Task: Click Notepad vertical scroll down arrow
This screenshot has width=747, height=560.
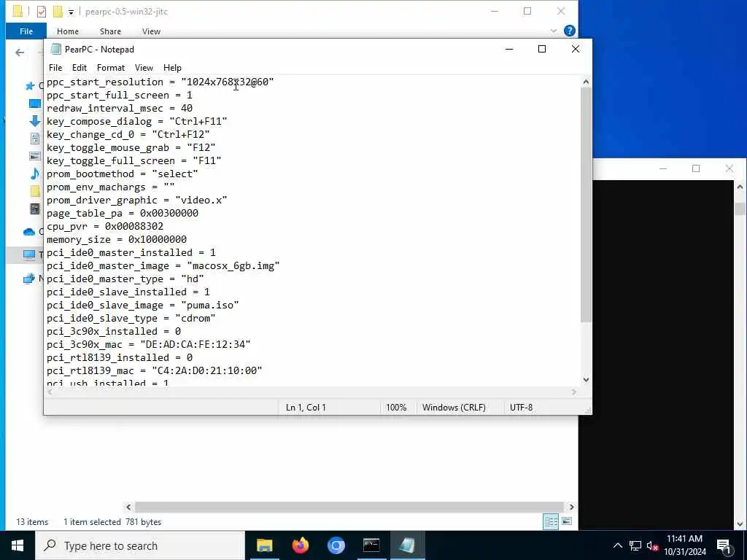Action: [x=586, y=379]
